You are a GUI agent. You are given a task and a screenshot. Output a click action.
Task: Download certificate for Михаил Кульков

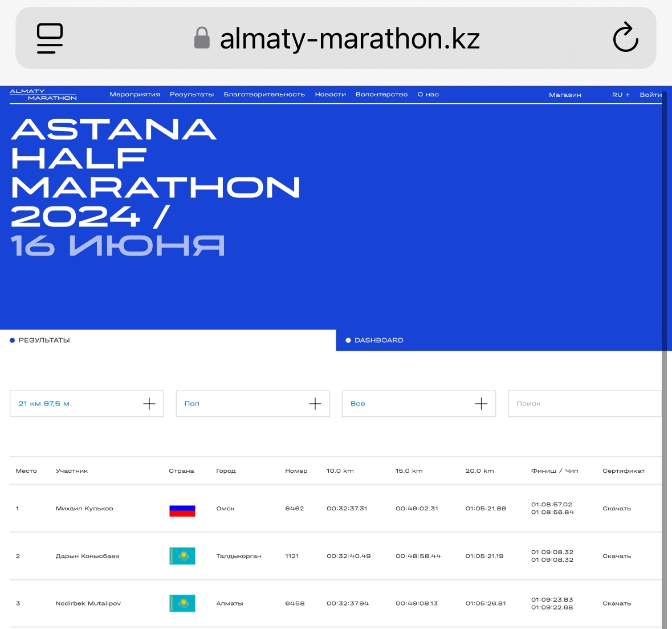click(617, 509)
